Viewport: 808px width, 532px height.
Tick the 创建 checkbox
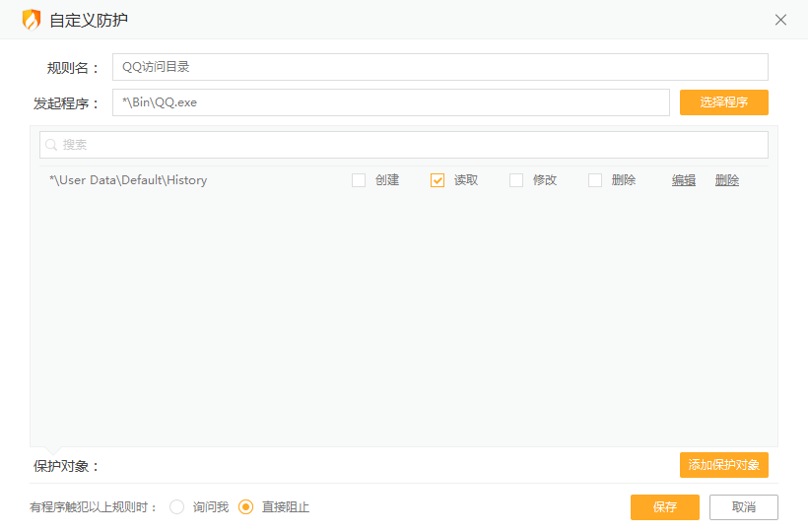coord(359,180)
